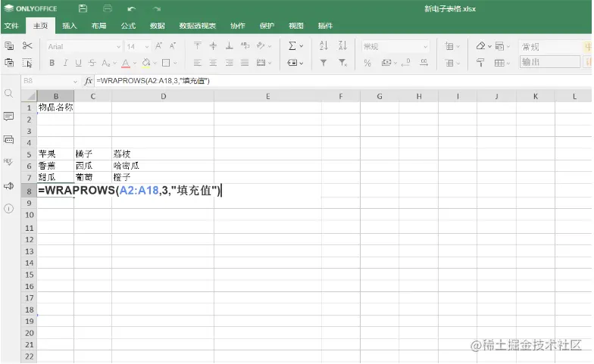
Task: Click the align right icon
Action: click(x=229, y=63)
